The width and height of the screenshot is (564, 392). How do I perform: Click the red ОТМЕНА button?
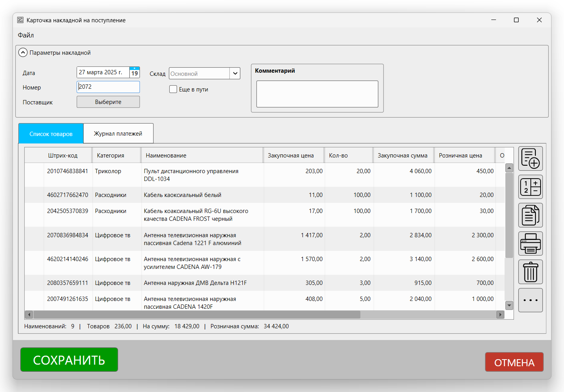tap(514, 362)
